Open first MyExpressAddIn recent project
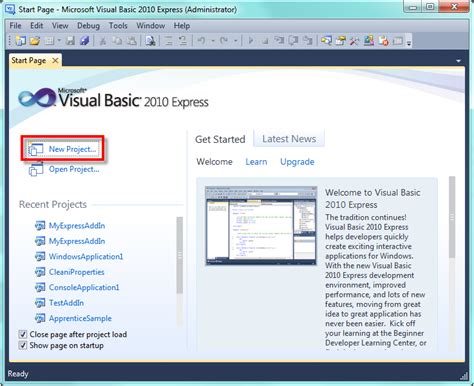Screen dimensions: 474x386 [x=77, y=226]
